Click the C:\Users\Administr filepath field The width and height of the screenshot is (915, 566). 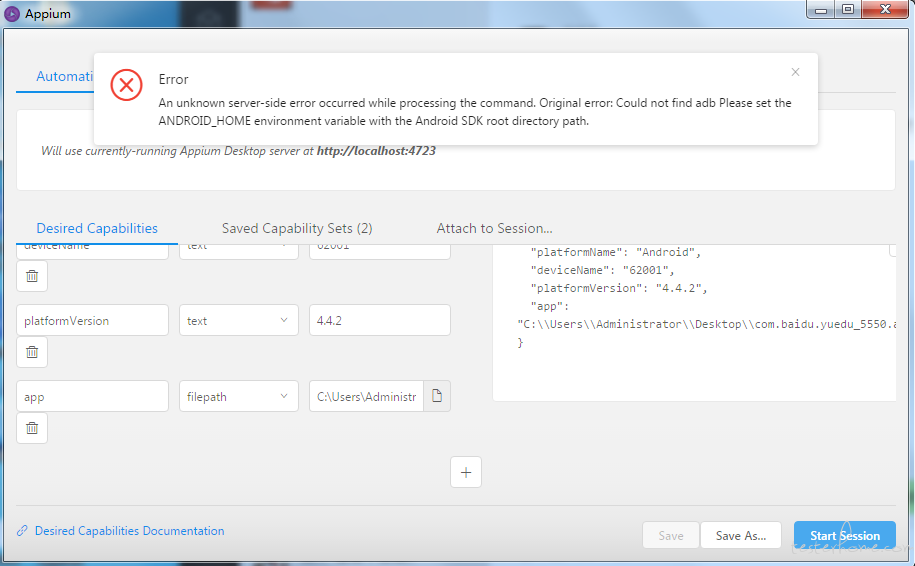pos(366,396)
